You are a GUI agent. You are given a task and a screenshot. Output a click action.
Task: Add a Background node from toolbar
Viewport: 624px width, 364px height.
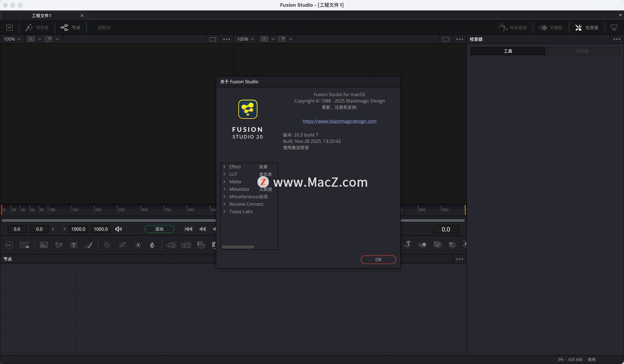click(x=44, y=245)
